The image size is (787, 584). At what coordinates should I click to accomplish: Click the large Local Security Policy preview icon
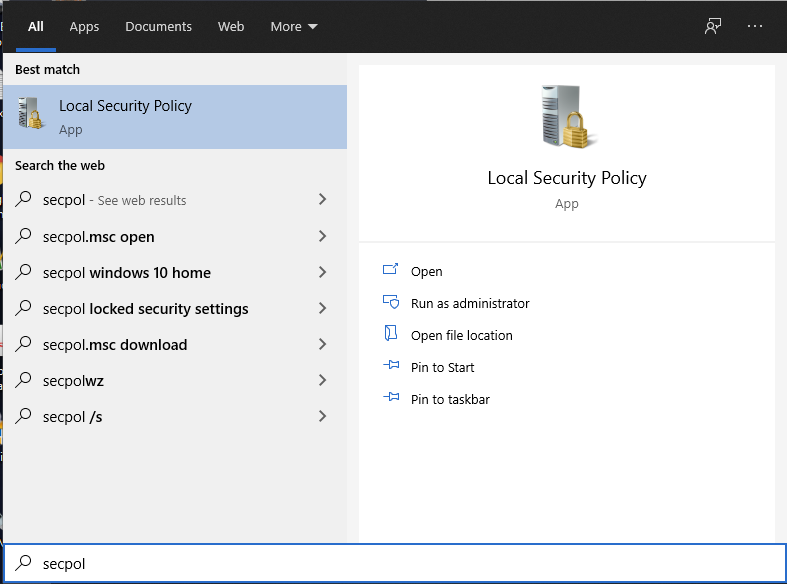click(566, 119)
